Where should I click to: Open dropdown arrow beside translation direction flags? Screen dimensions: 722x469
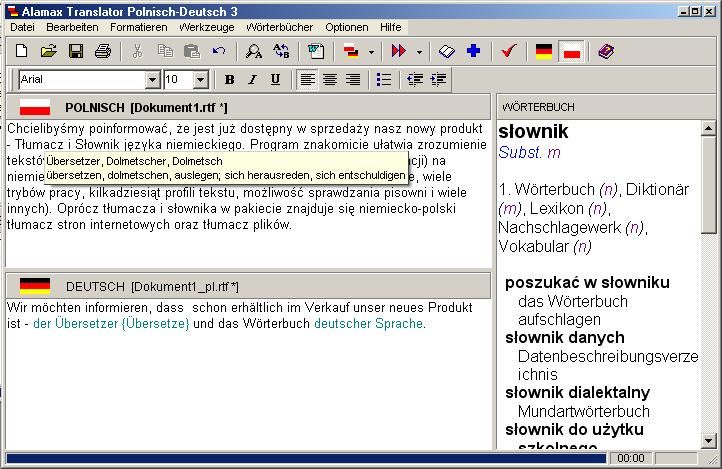(x=371, y=52)
